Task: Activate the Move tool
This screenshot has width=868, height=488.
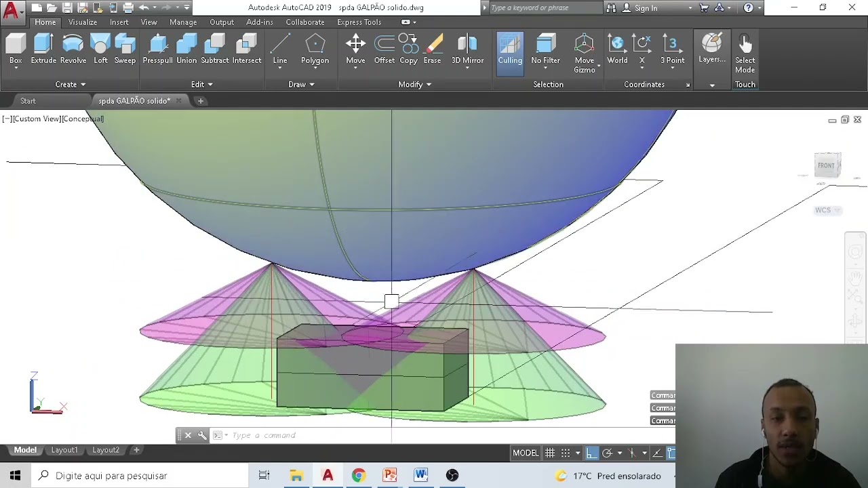Action: click(x=355, y=50)
